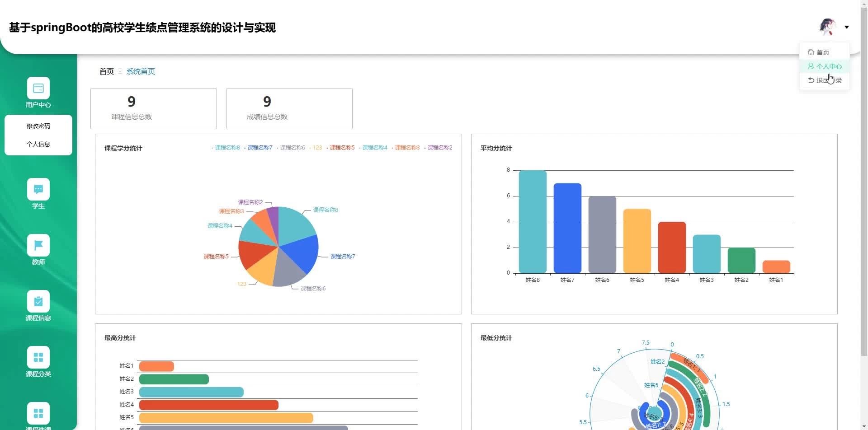Select 退出登录 in the user dropdown menu
The image size is (868, 430).
tap(825, 80)
